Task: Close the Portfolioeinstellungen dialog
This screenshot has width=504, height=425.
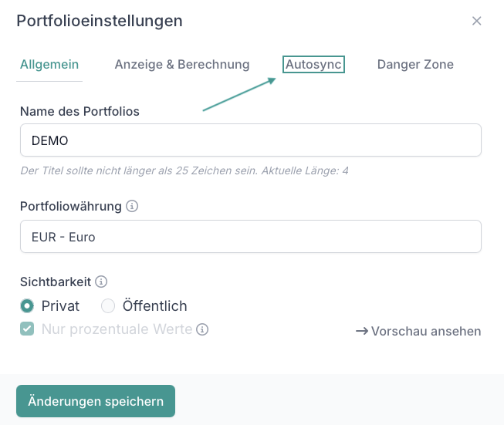Action: click(x=477, y=21)
